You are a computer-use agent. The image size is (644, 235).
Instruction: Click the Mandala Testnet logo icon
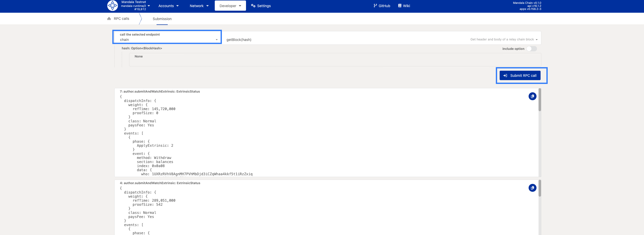click(112, 6)
